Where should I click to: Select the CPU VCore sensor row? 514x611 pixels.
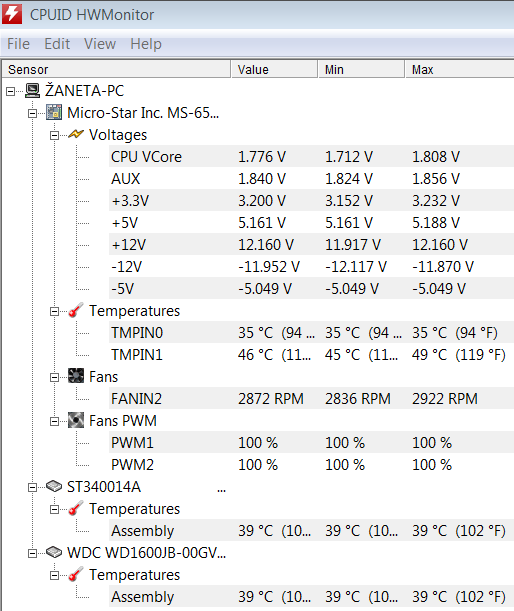click(x=311, y=157)
